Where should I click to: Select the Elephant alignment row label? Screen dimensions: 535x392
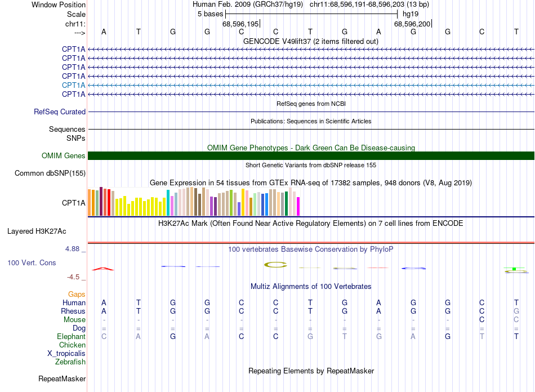(71, 337)
